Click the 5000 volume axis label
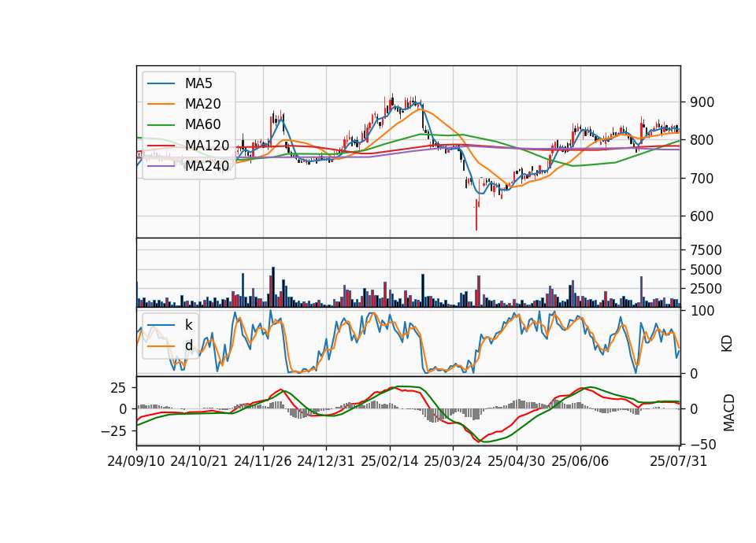The image size is (756, 543). tap(706, 270)
